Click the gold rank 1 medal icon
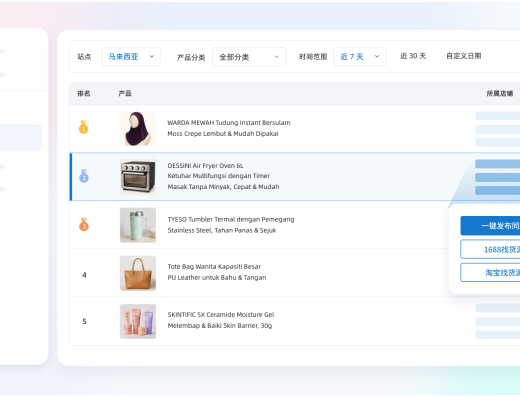Screen dimensions: 520x397 tap(83, 127)
